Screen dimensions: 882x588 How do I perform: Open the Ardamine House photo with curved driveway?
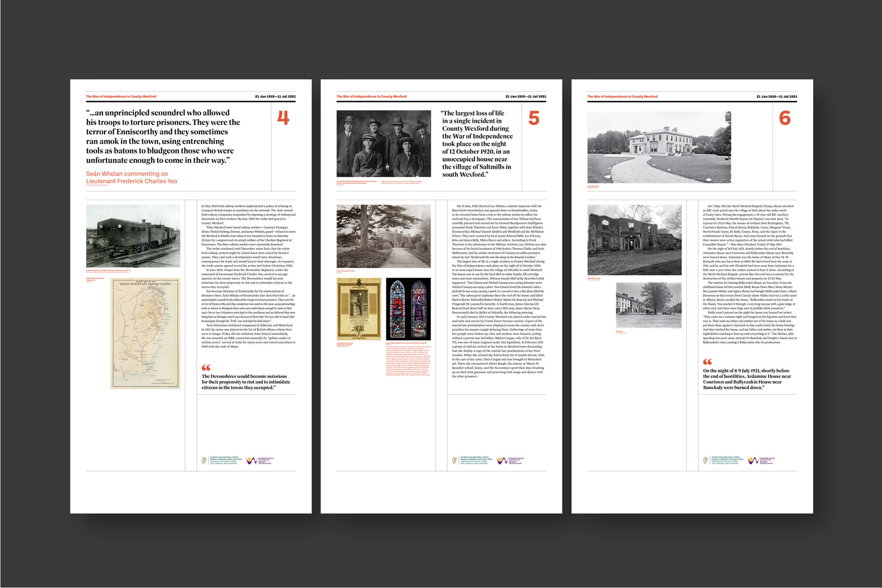659,147
